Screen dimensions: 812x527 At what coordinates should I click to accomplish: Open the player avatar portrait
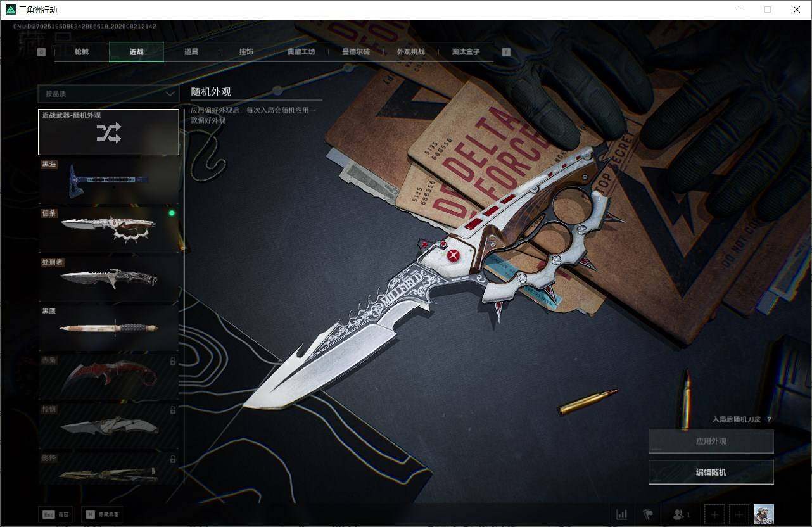764,514
